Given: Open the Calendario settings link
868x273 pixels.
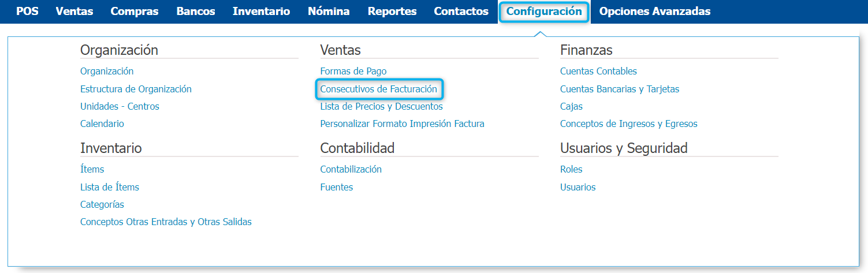Looking at the screenshot, I should (x=102, y=124).
